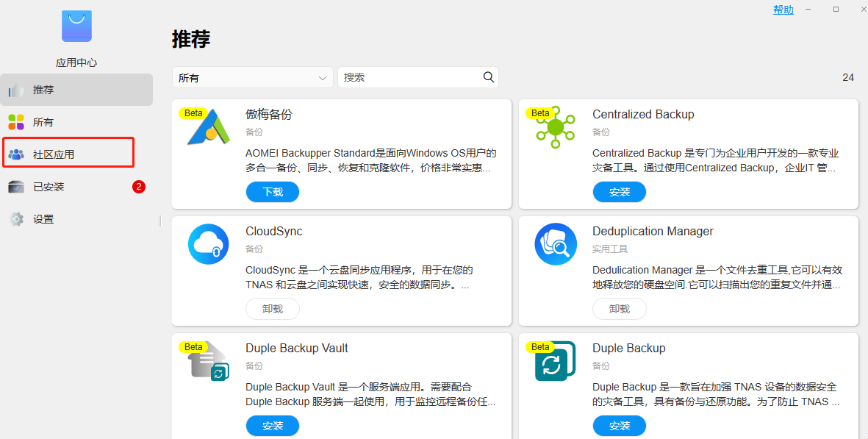
Task: Click the Centralized Backup green node icon
Action: tap(556, 127)
